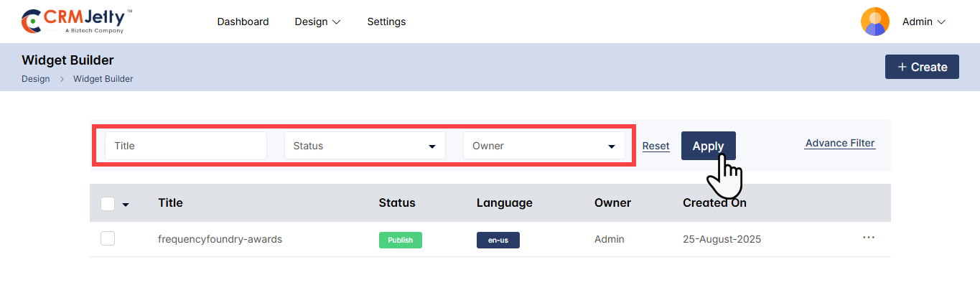Expand the Admin account menu
This screenshot has width=980, height=308.
pyautogui.click(x=923, y=22)
